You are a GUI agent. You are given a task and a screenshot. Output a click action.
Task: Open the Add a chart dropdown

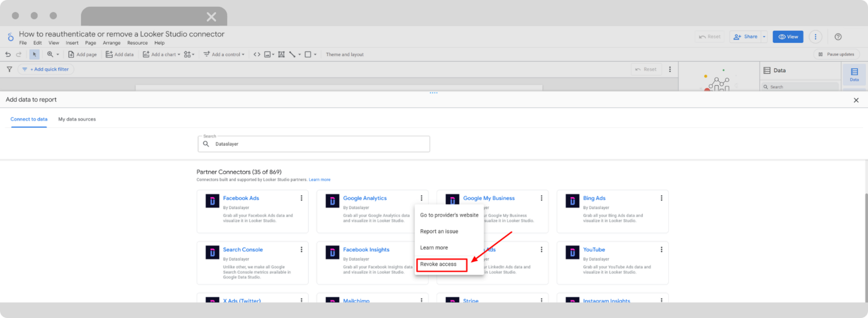tap(161, 54)
